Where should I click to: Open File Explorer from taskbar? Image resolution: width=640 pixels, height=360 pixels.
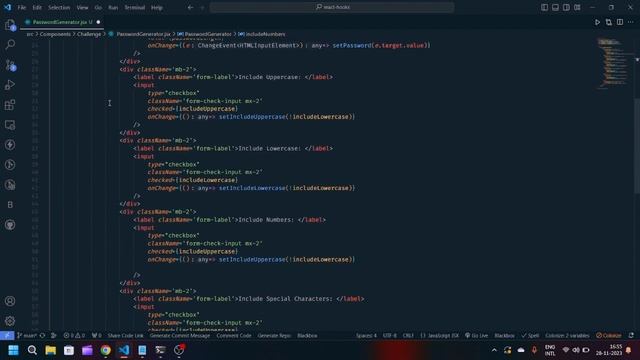[x=51, y=350]
